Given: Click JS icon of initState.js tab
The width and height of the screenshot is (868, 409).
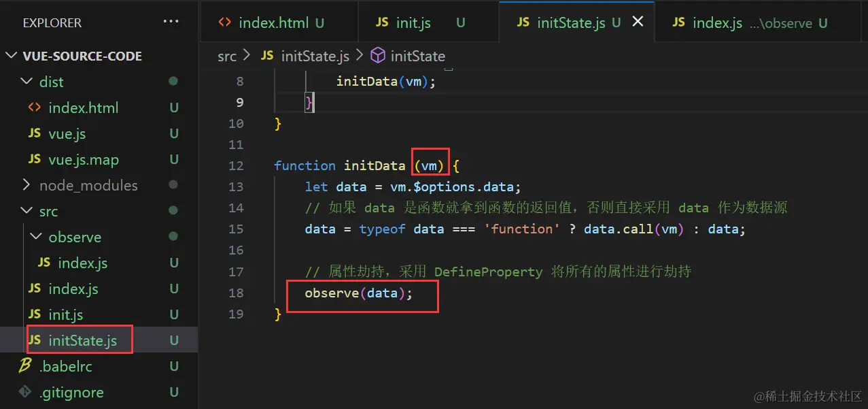Looking at the screenshot, I should [523, 22].
